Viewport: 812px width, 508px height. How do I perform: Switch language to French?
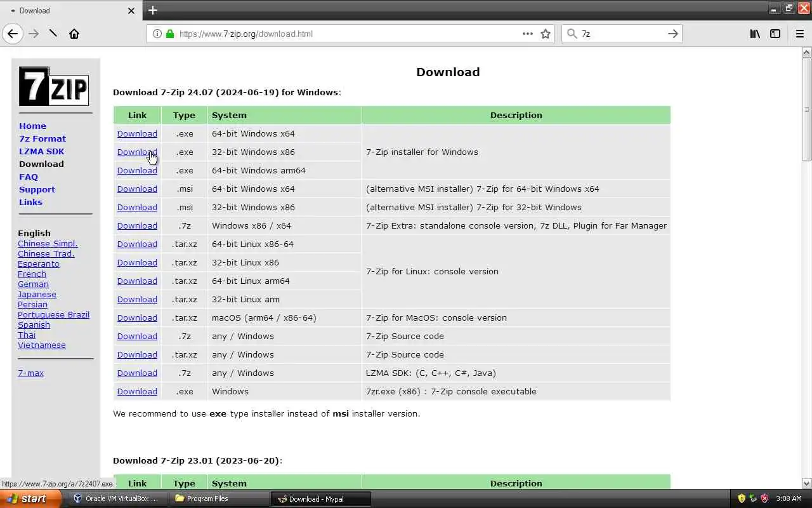point(32,274)
